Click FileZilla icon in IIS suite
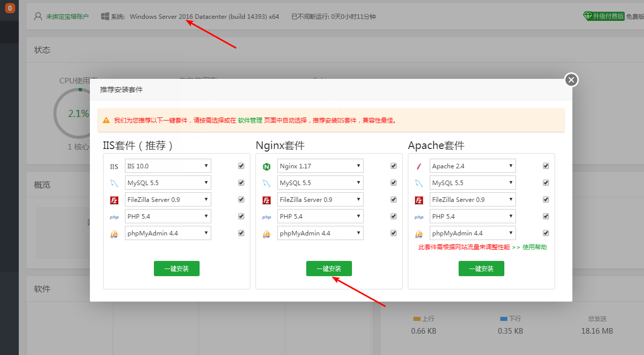Screen dimensions: 644x355 (x=114, y=200)
